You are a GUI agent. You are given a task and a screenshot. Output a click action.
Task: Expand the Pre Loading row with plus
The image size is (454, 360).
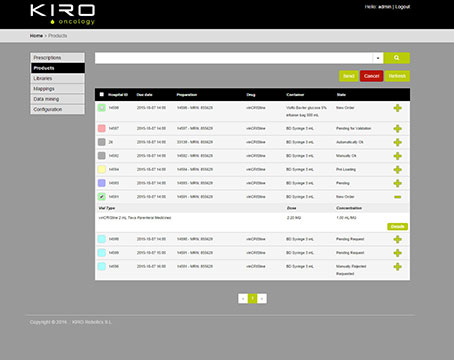397,170
